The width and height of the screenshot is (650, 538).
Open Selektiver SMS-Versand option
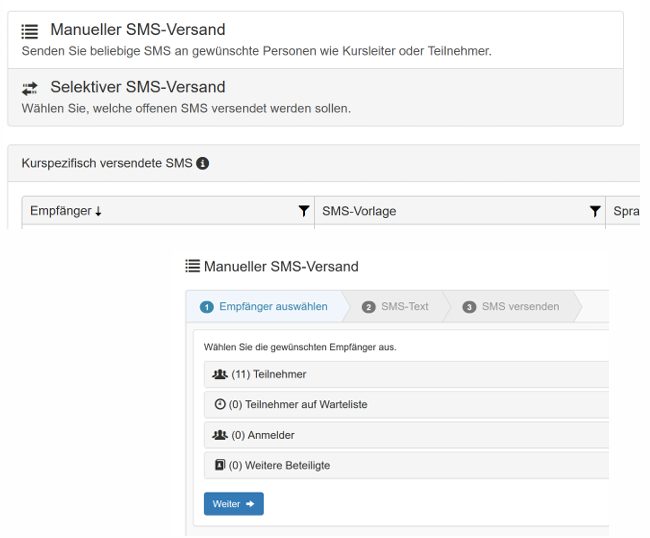[x=138, y=87]
